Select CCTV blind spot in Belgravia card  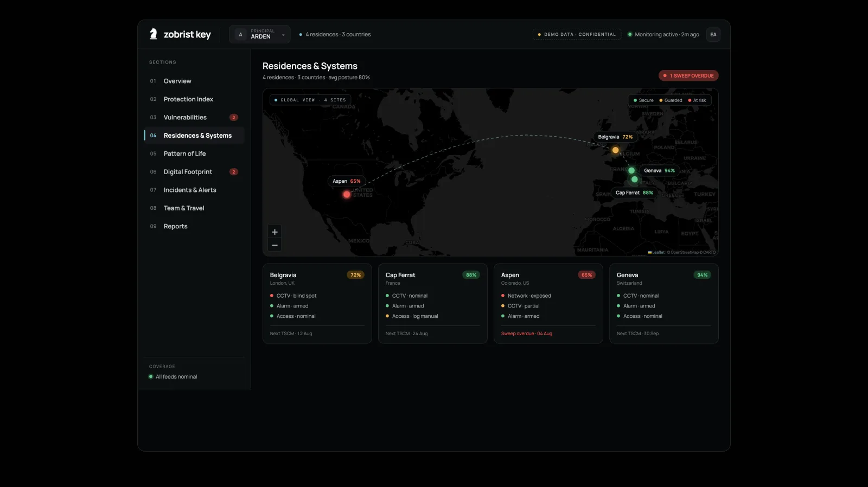point(293,296)
